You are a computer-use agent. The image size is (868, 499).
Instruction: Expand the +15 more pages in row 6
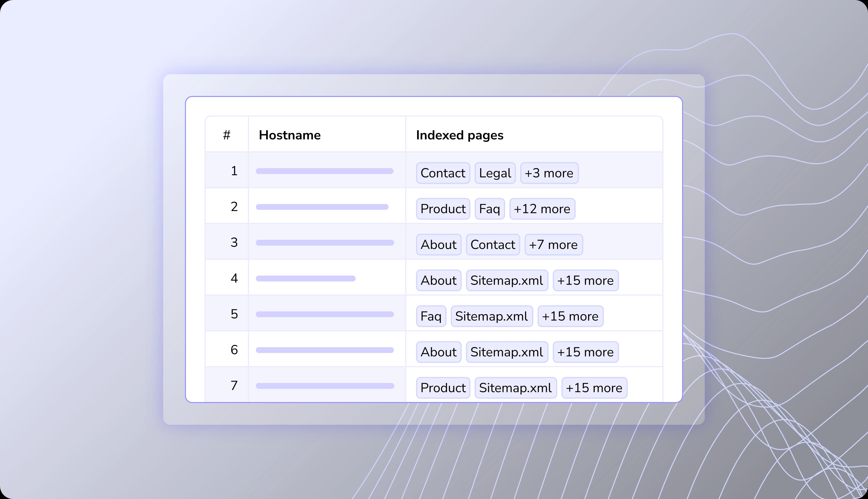tap(585, 352)
